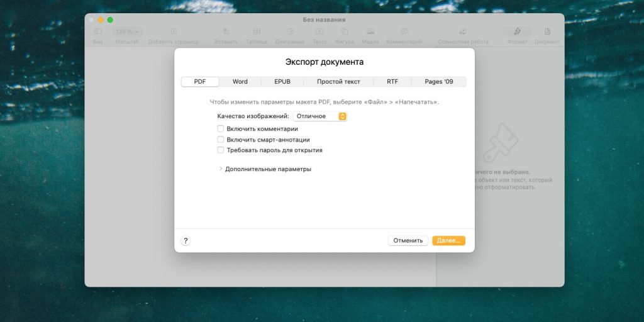Image resolution: width=644 pixels, height=322 pixels.
Task: Click the Chart (Диаграмма) toolbar icon
Action: click(x=290, y=31)
